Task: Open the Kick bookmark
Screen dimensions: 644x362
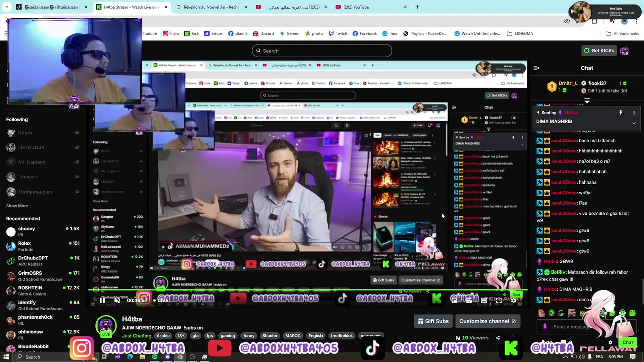Action: [191, 34]
